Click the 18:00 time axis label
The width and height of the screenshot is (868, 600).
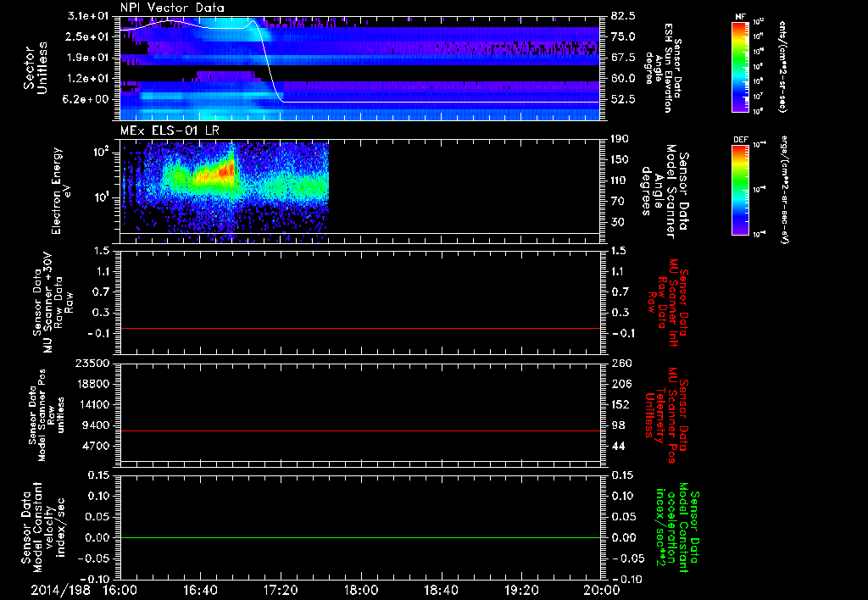click(361, 590)
